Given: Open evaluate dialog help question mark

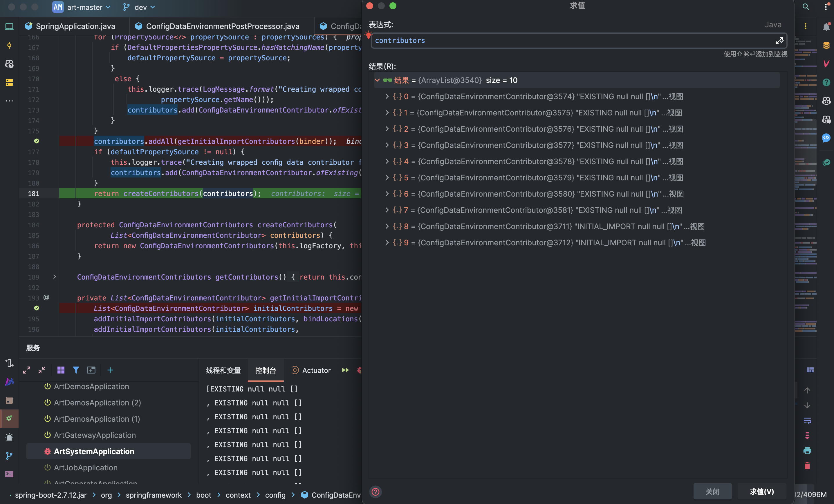Looking at the screenshot, I should click(x=376, y=492).
